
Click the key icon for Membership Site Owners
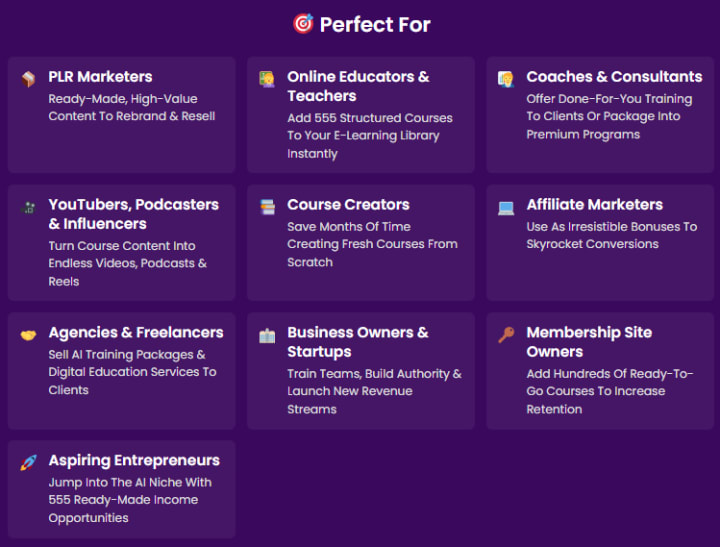click(506, 335)
